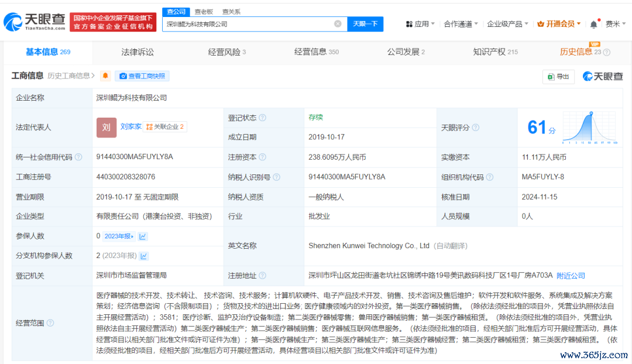
Task: Click 2019-10-17 至 无固定期限 business term
Action: click(x=138, y=197)
